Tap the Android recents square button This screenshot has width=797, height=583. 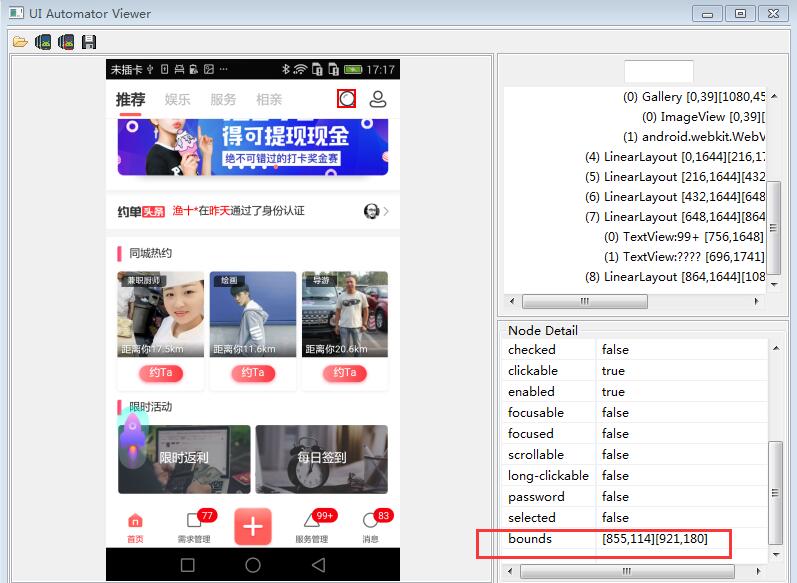pyautogui.click(x=188, y=565)
